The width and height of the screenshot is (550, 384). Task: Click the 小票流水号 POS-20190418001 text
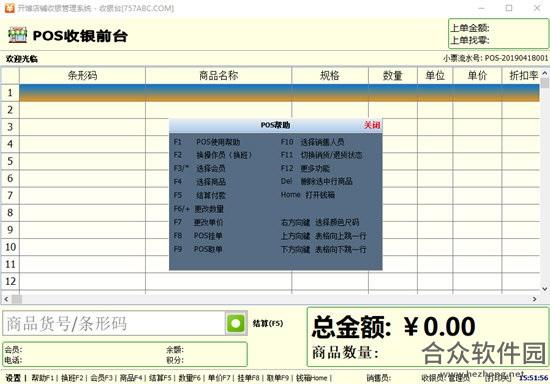(495, 58)
